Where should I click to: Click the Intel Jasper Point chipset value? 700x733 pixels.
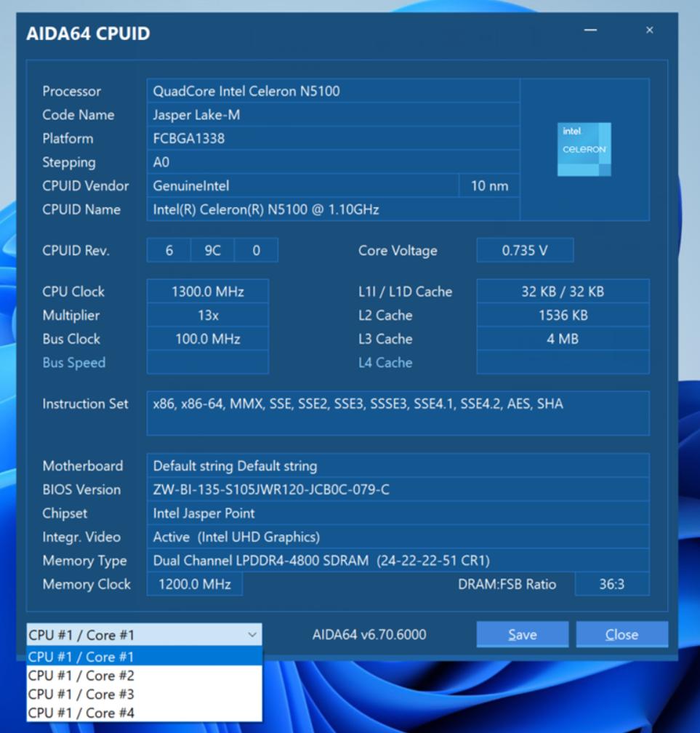point(398,513)
